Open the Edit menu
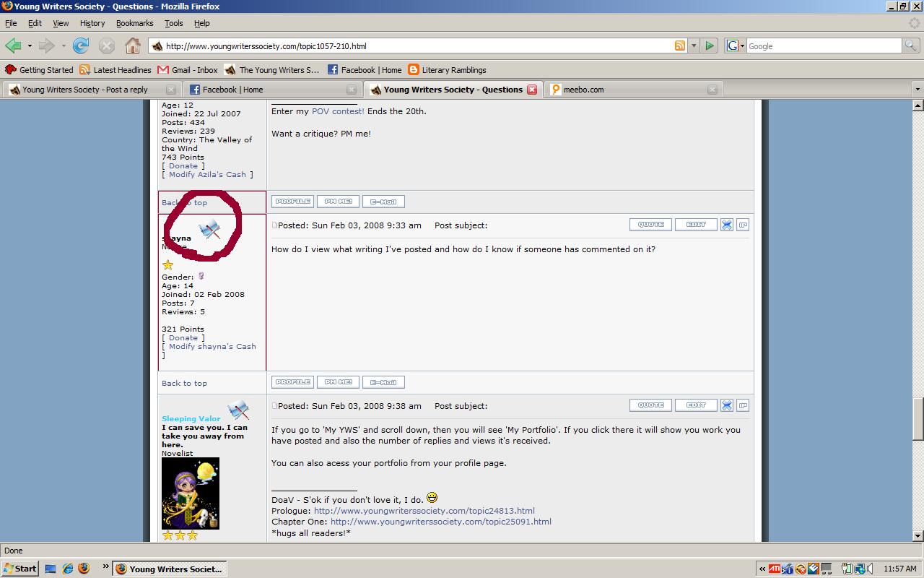The width and height of the screenshot is (924, 578). [35, 23]
